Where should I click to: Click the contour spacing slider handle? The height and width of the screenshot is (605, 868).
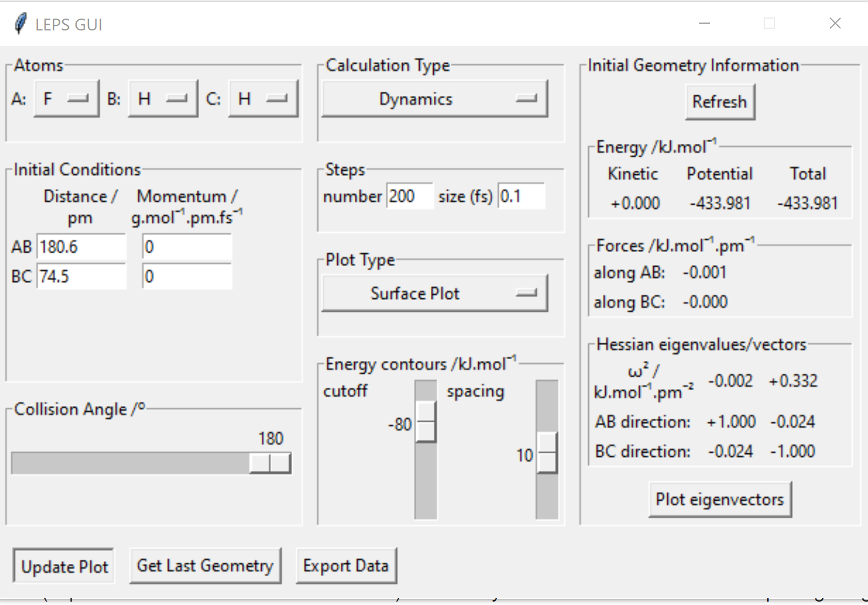547,453
